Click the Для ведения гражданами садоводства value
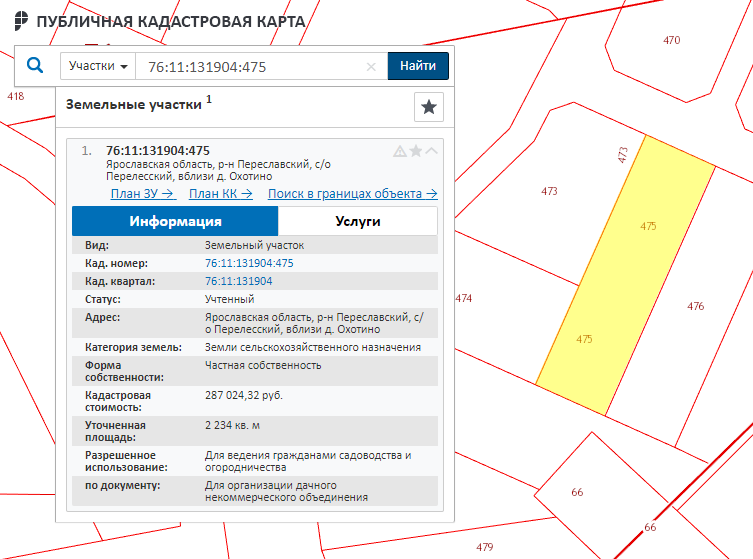Image resolution: width=753 pixels, height=559 pixels. pos(308,461)
